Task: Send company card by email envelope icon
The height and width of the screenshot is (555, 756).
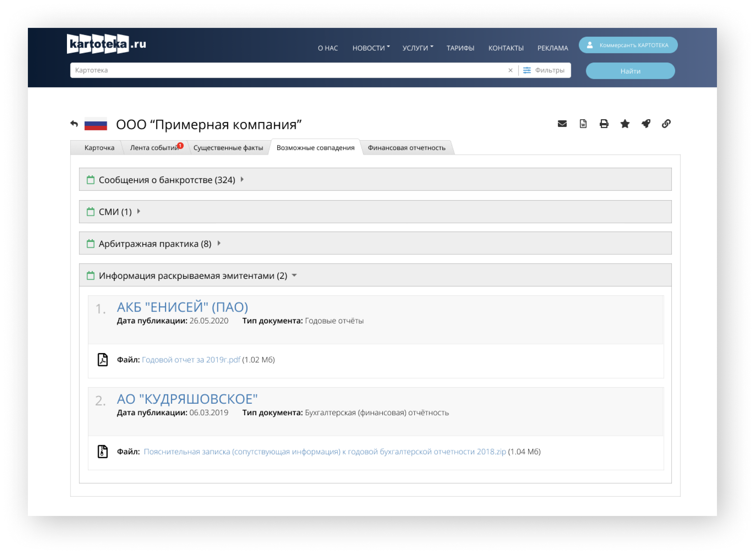Action: tap(562, 124)
